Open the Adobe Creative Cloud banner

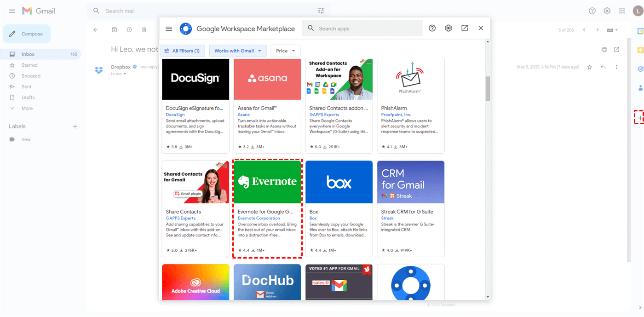pyautogui.click(x=195, y=282)
